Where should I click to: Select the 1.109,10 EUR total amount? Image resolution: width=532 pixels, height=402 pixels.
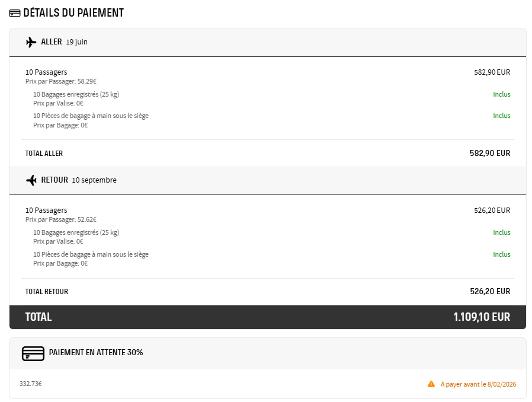coord(482,317)
